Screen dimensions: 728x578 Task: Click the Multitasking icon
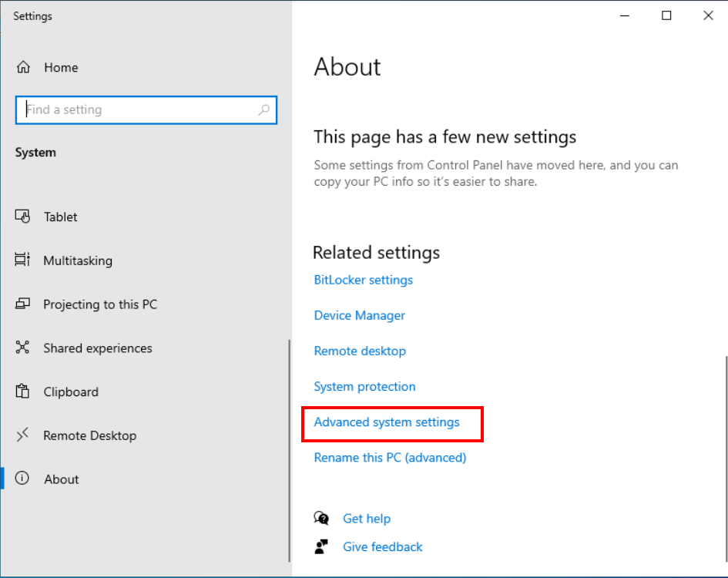click(x=22, y=260)
